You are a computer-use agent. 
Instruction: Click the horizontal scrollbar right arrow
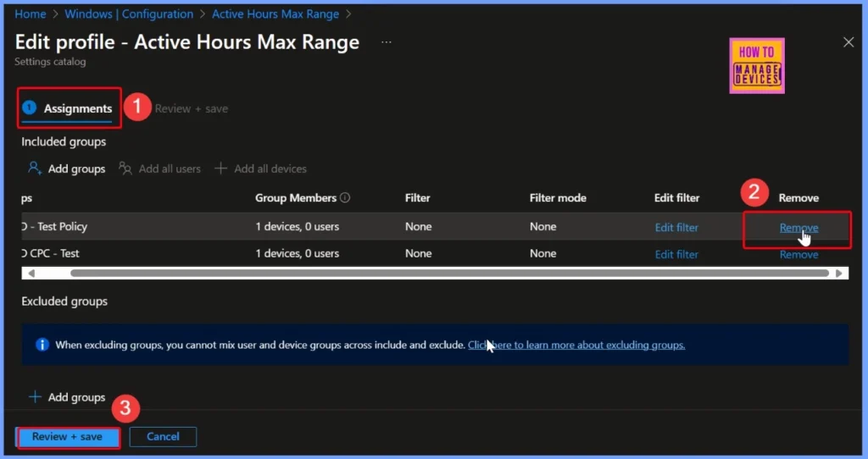pyautogui.click(x=839, y=274)
